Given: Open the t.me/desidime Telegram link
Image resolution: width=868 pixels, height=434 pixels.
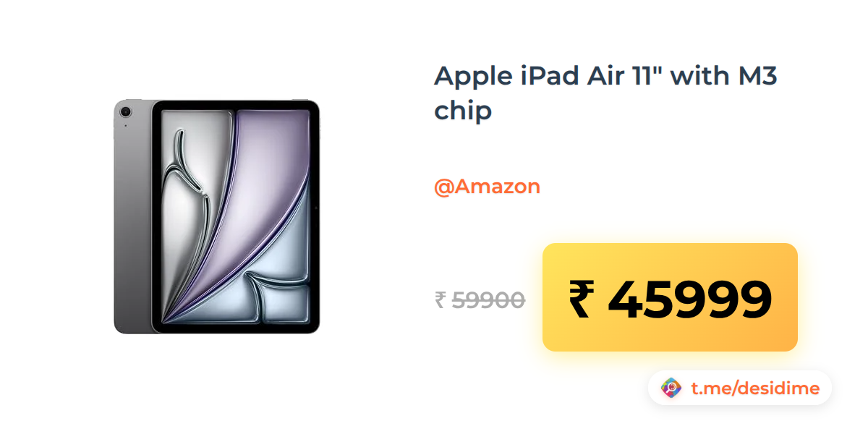Looking at the screenshot, I should click(x=755, y=388).
